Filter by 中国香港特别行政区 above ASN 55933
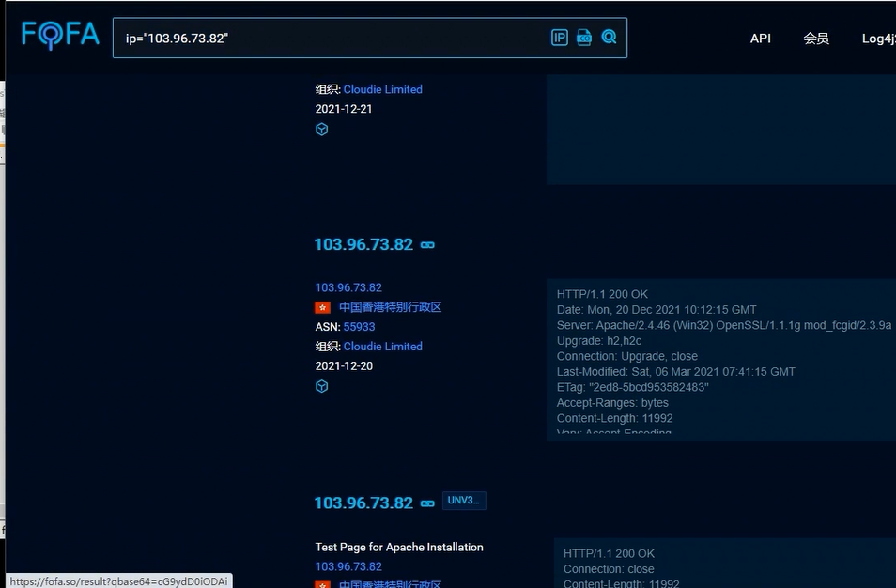The height and width of the screenshot is (588, 896). click(x=391, y=307)
